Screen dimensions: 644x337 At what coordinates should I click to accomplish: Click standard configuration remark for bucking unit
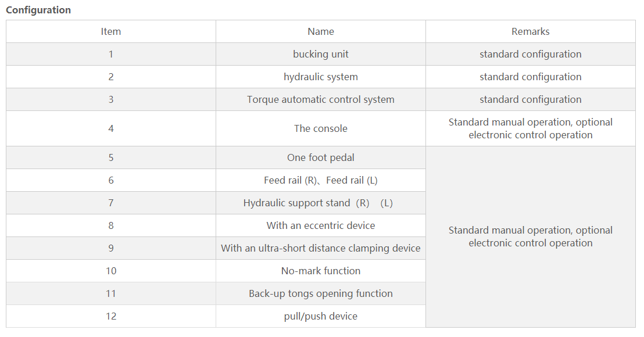pos(530,54)
